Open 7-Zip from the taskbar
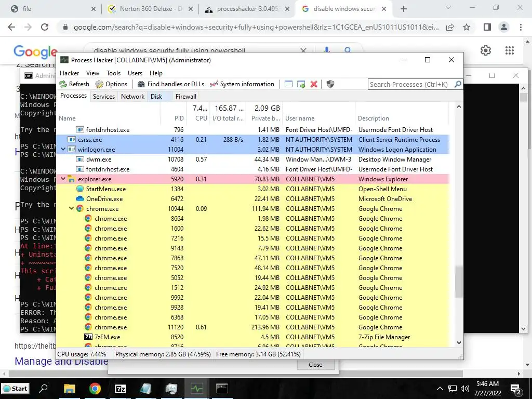This screenshot has width=532, height=399. 121,389
